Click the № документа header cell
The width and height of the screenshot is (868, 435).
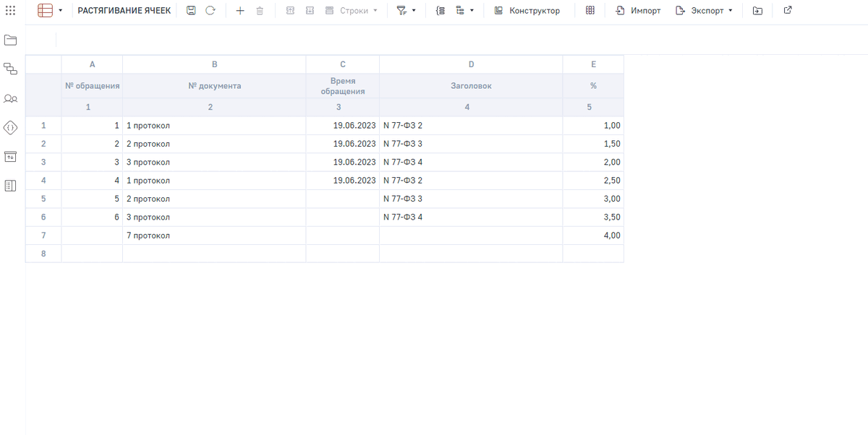(214, 85)
